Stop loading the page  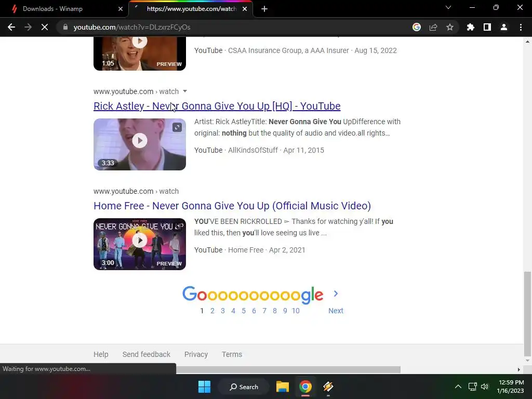coord(45,27)
